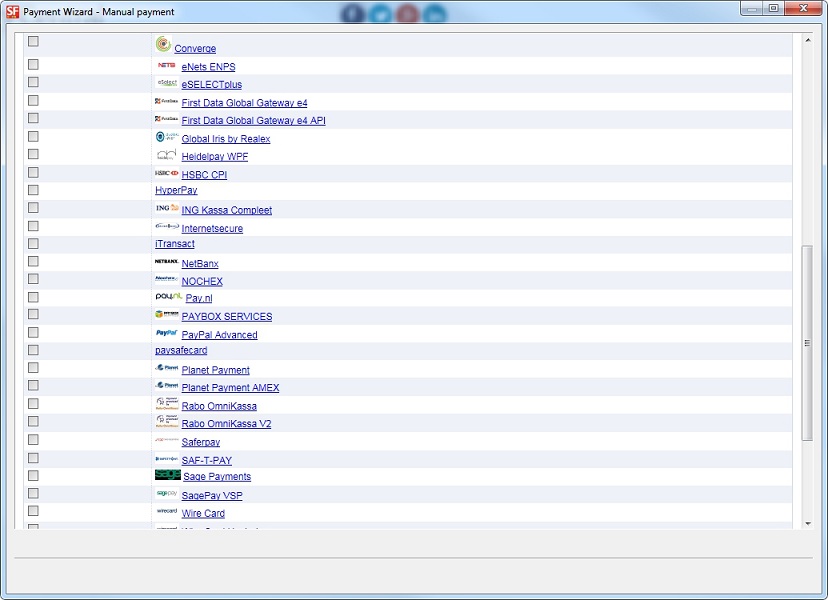Click the NetBanx logo icon

pyautogui.click(x=166, y=263)
